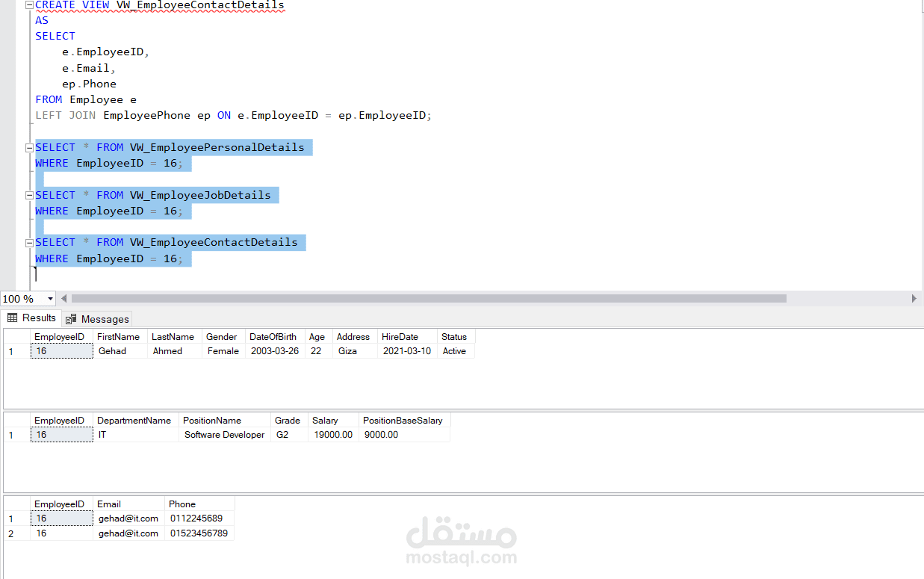Select row 2 header in contact grid
Image resolution: width=924 pixels, height=579 pixels.
[16, 533]
